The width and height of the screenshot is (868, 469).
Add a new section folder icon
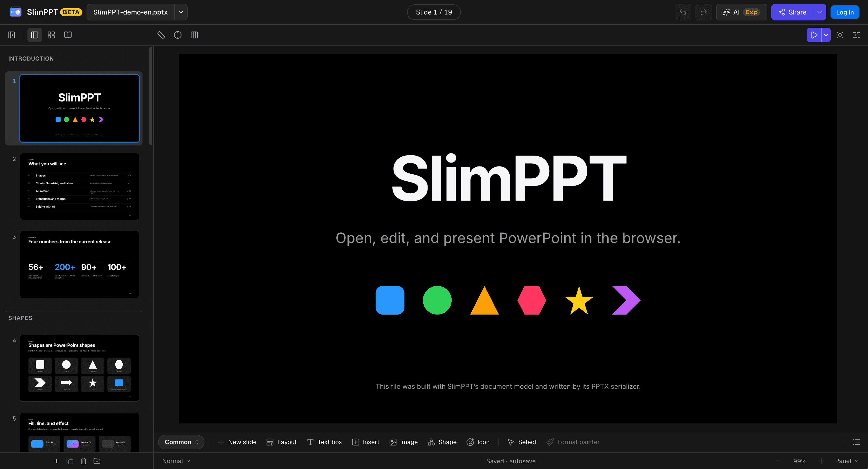click(97, 461)
